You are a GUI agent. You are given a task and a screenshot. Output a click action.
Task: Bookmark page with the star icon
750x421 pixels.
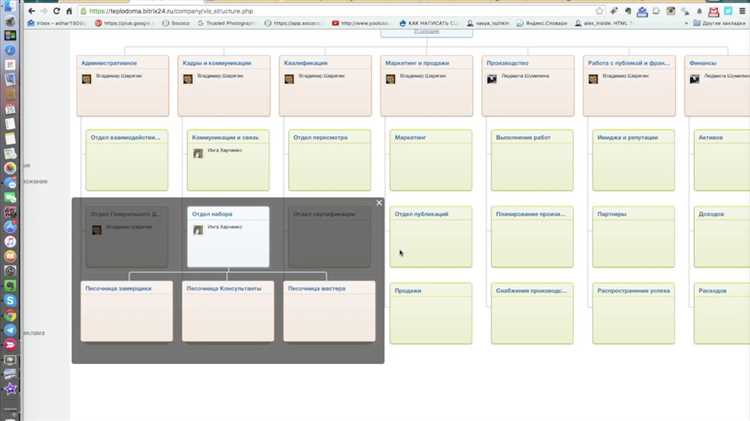click(599, 11)
